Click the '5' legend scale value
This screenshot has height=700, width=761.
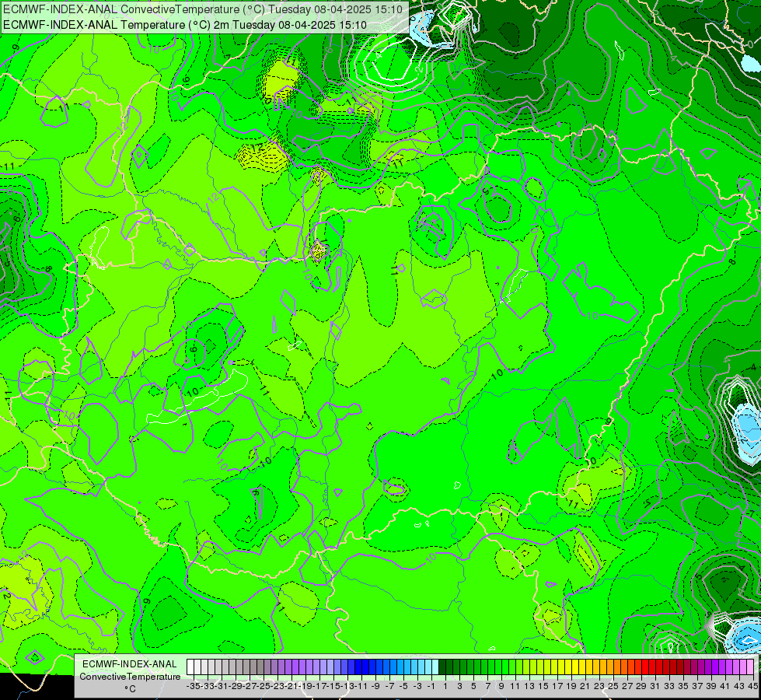point(473,686)
